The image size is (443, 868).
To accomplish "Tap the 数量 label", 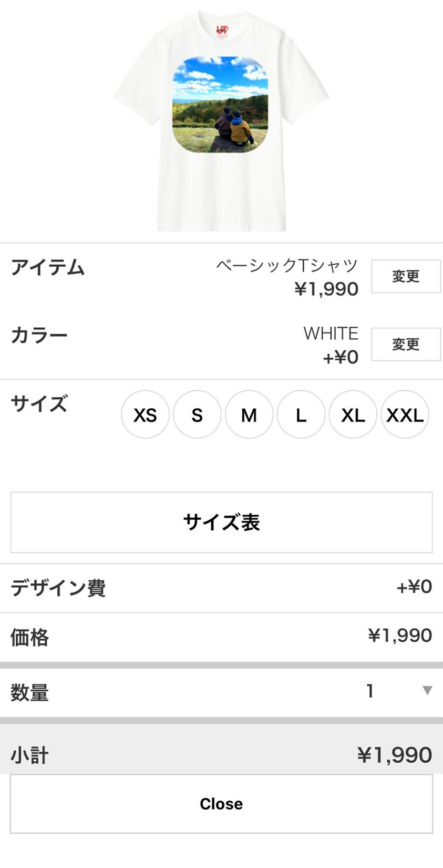I will 30,692.
